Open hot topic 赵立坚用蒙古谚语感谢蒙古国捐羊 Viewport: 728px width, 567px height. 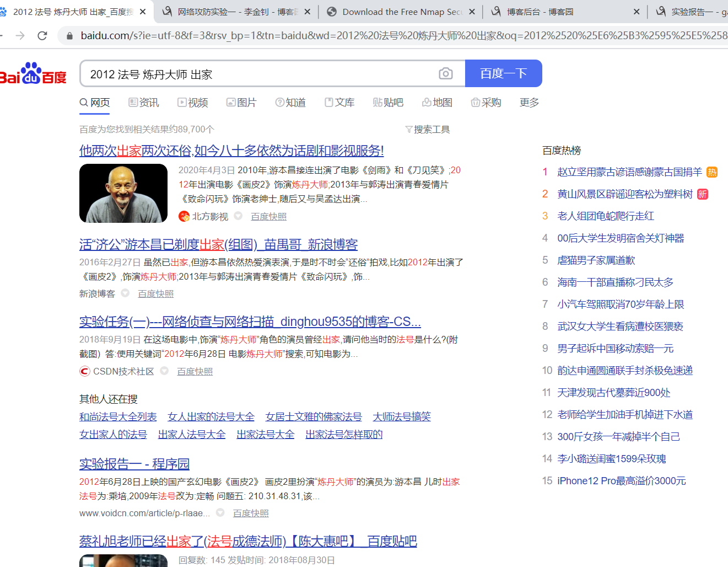pos(630,172)
